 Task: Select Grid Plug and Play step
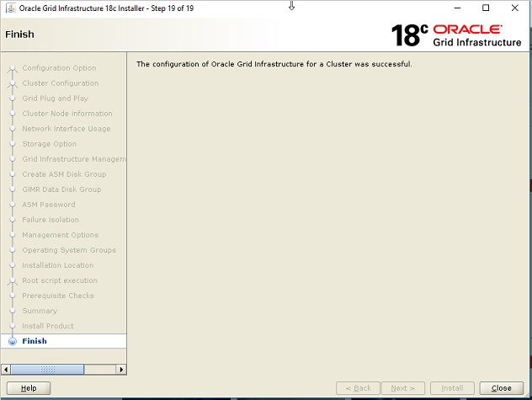tap(56, 99)
